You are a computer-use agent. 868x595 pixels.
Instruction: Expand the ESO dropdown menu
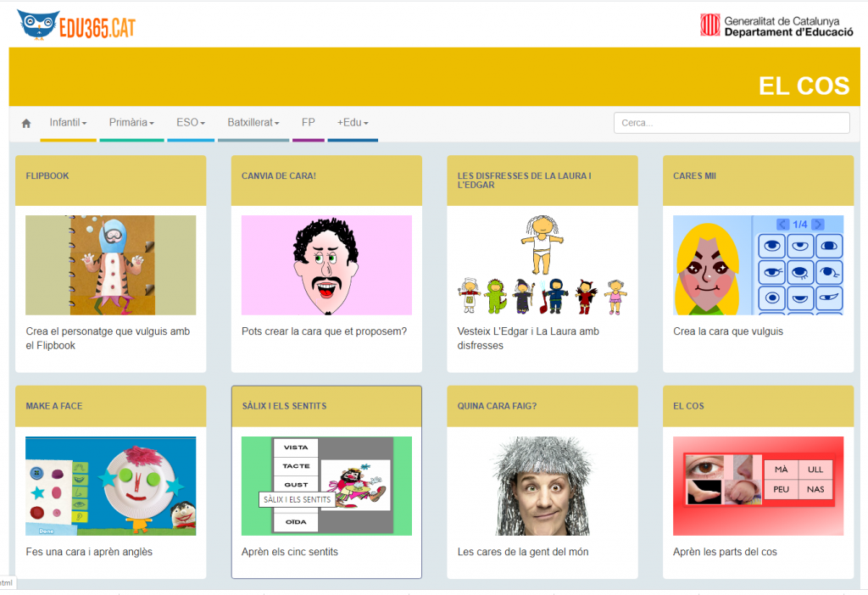191,123
